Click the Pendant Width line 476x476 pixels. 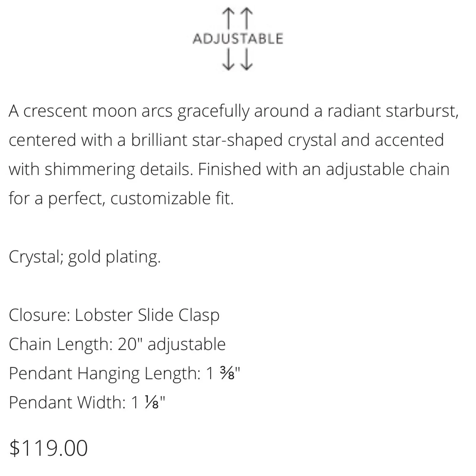(87, 402)
